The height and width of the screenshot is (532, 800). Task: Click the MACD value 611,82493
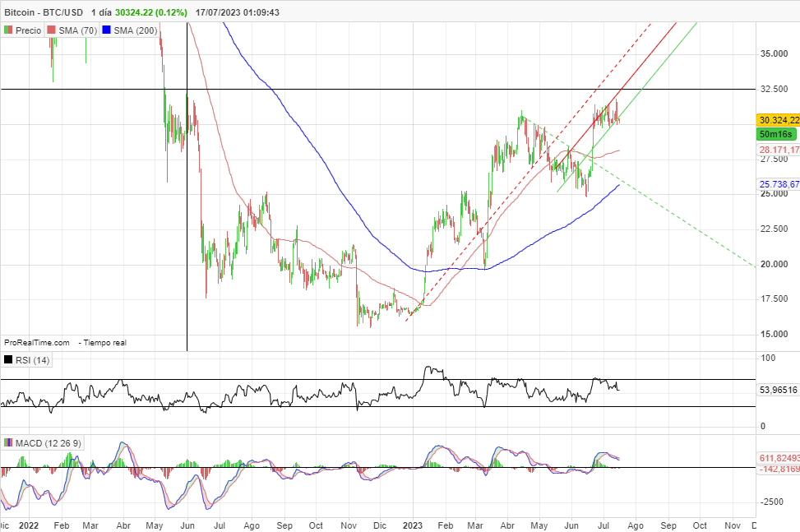(x=779, y=458)
